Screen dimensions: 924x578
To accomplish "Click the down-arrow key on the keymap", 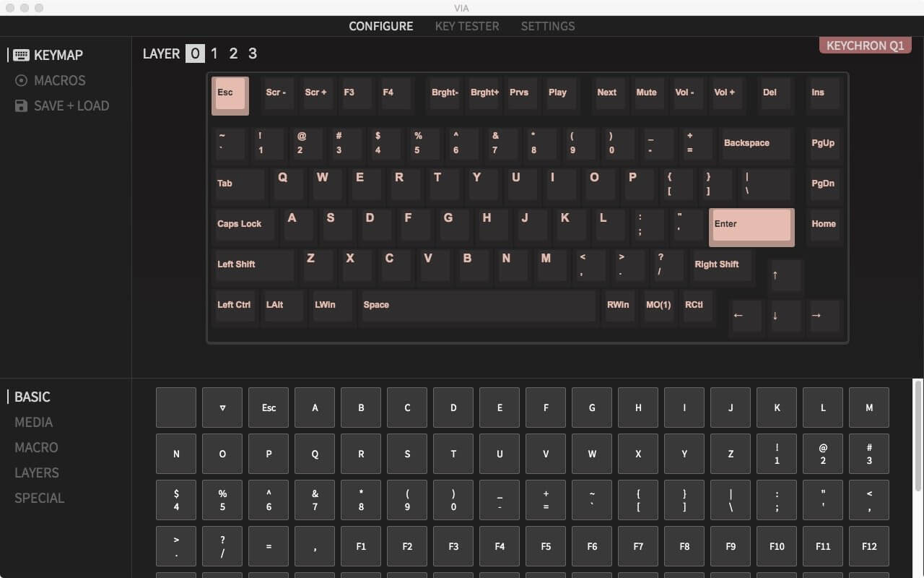I will point(785,316).
